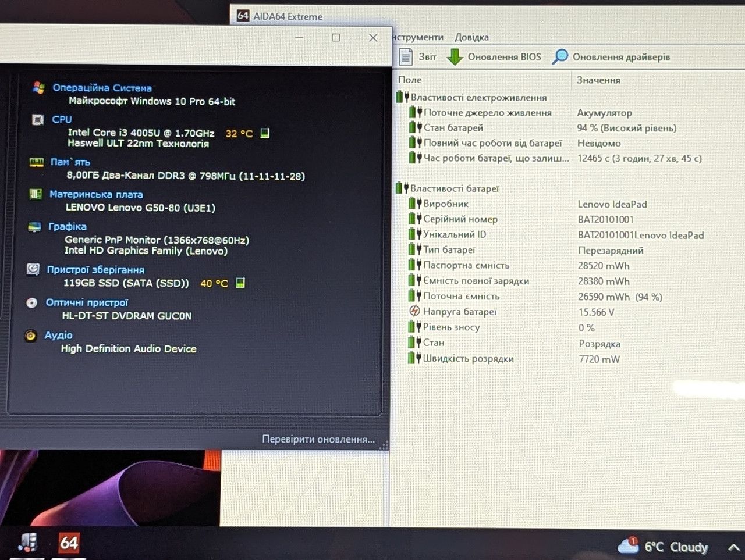The width and height of the screenshot is (745, 560).
Task: Click the Материнська плата board icon
Action: coord(36,194)
